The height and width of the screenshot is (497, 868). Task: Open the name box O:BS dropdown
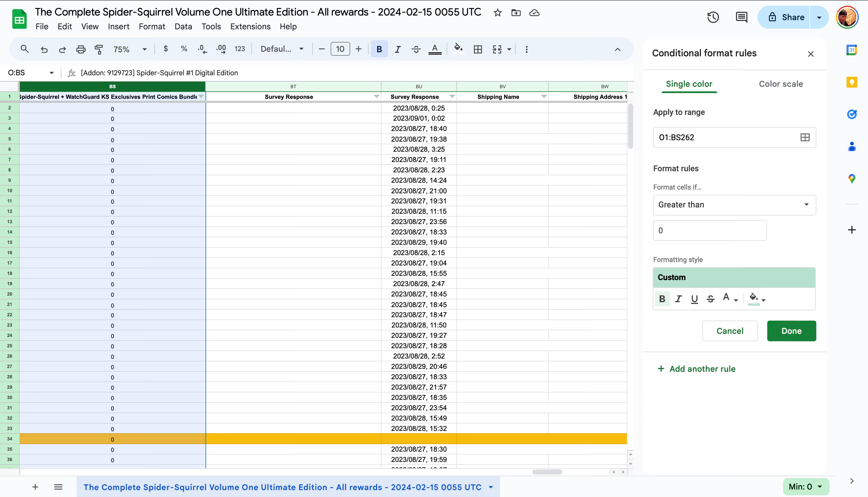click(51, 73)
